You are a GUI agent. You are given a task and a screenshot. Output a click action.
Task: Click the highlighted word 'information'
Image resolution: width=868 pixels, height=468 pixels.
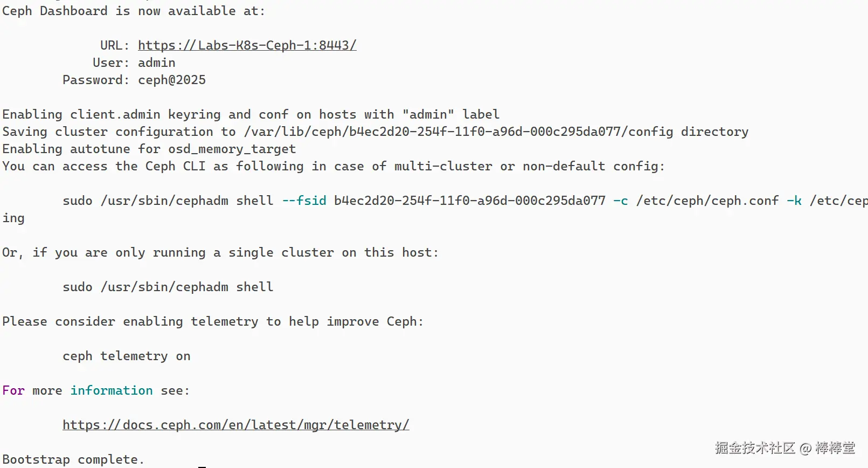[x=112, y=390]
